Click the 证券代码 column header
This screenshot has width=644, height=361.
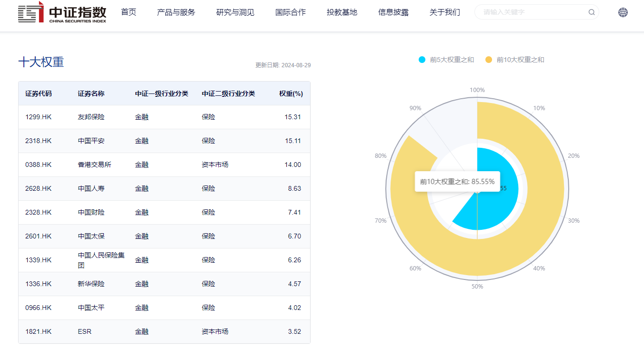click(39, 93)
